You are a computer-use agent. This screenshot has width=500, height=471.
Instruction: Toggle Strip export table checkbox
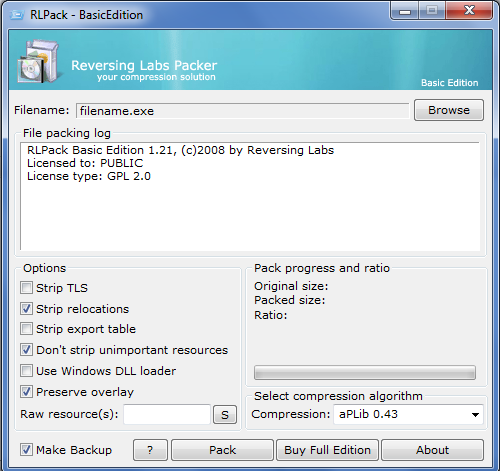pyautogui.click(x=26, y=329)
